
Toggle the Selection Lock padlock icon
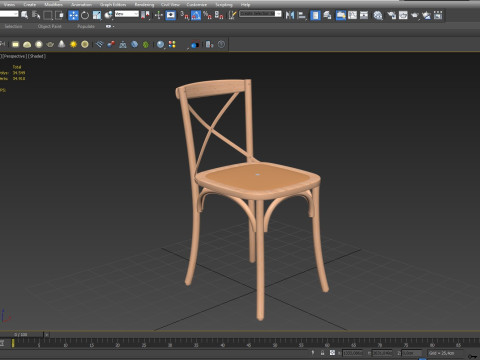[322, 353]
